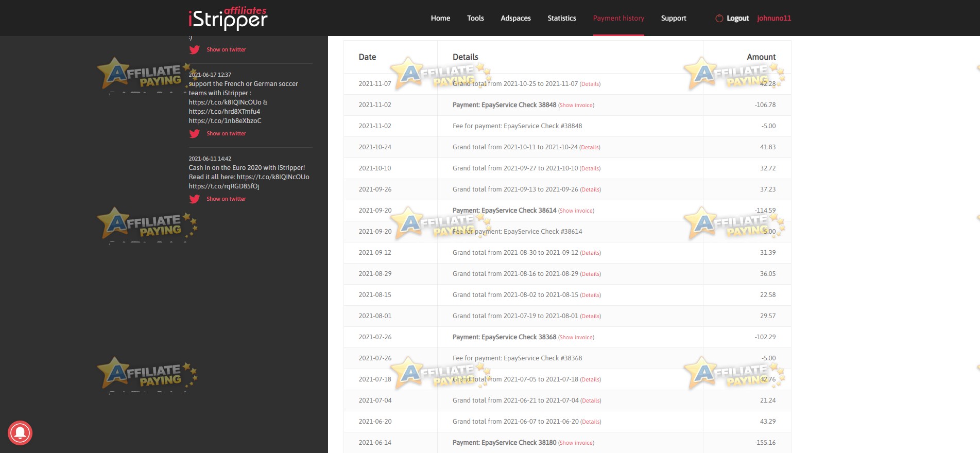The height and width of the screenshot is (453, 980).
Task: Open the johnuno11 username link
Action: [x=774, y=18]
